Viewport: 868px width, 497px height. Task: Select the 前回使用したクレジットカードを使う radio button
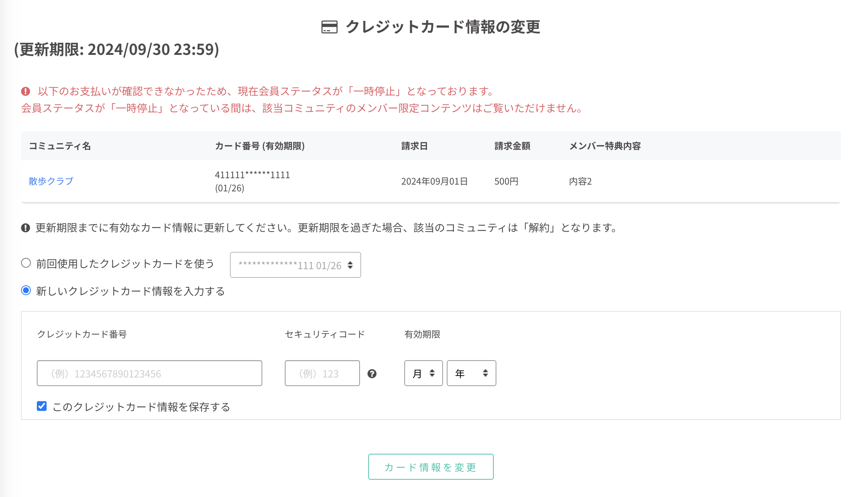point(26,264)
